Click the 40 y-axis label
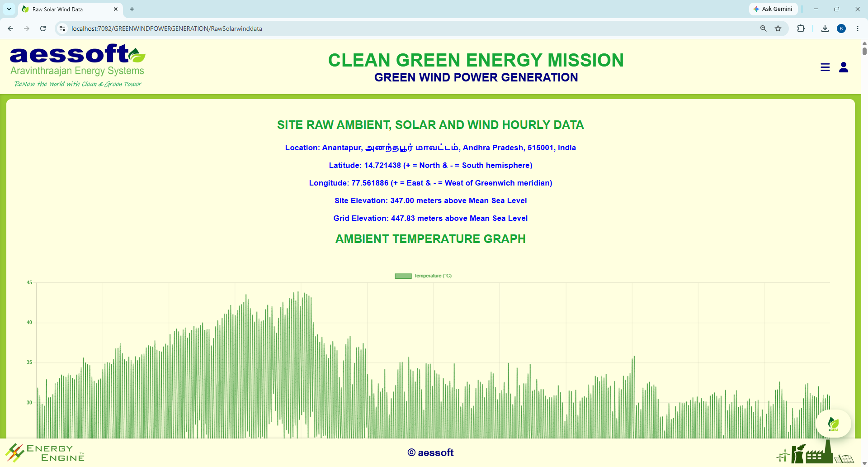The image size is (868, 467). (29, 323)
